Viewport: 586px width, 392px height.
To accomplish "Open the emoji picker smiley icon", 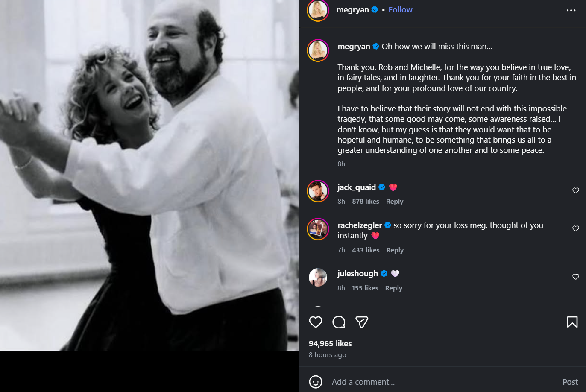I will coord(316,382).
